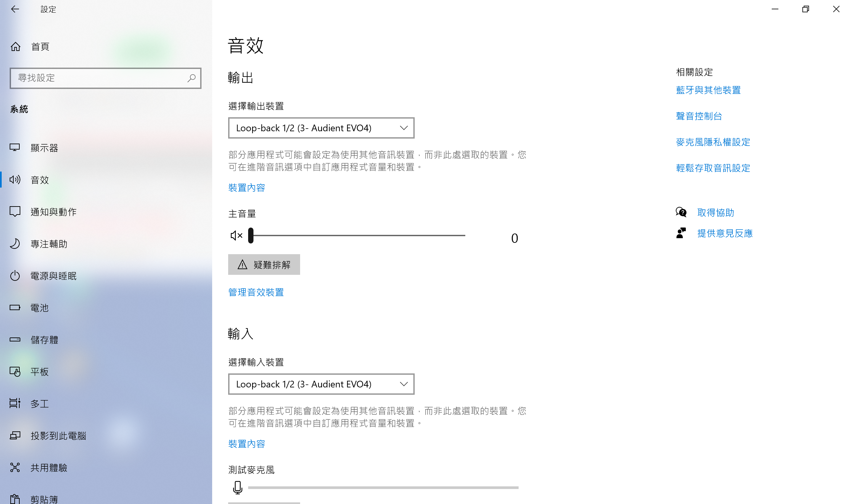The height and width of the screenshot is (504, 845).
Task: Click the 電池 battery icon
Action: pos(15,308)
